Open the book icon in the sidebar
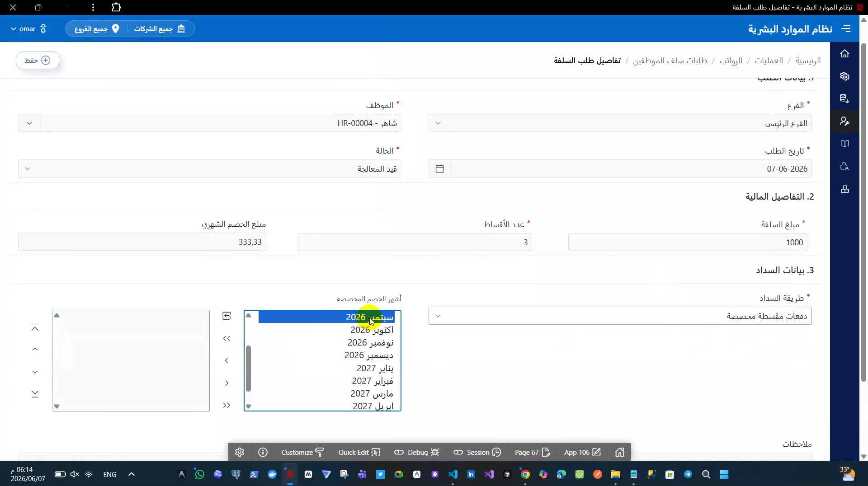868x486 pixels. pyautogui.click(x=844, y=144)
